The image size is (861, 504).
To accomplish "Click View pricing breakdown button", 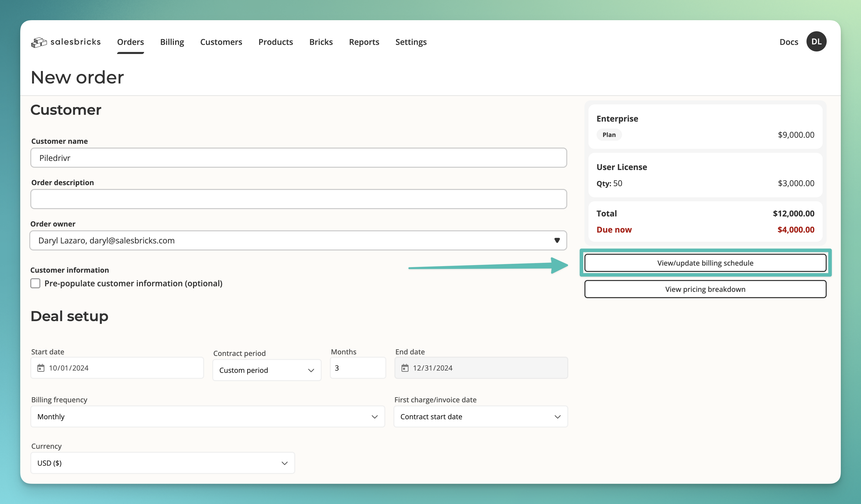I will tap(705, 289).
